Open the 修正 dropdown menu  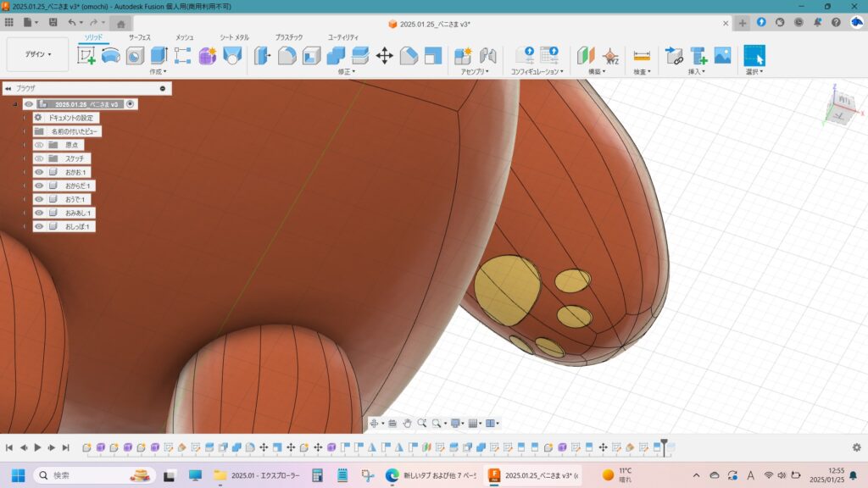tap(346, 72)
